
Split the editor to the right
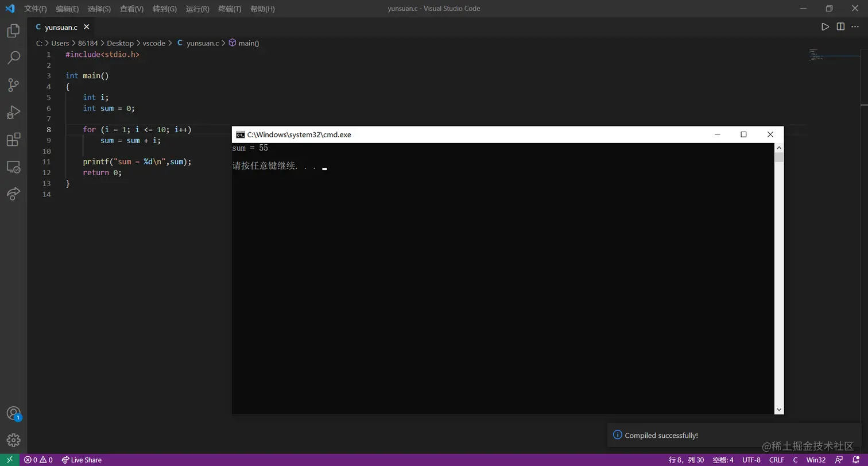pos(840,26)
